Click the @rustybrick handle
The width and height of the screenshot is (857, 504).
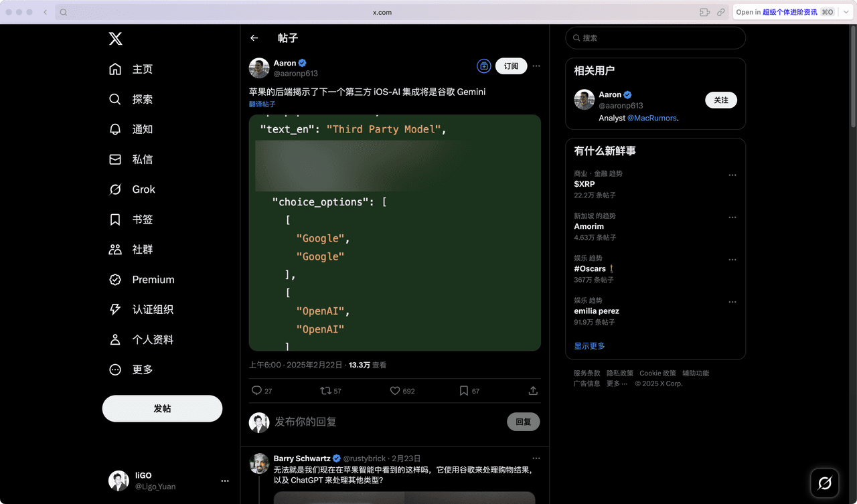[365, 458]
